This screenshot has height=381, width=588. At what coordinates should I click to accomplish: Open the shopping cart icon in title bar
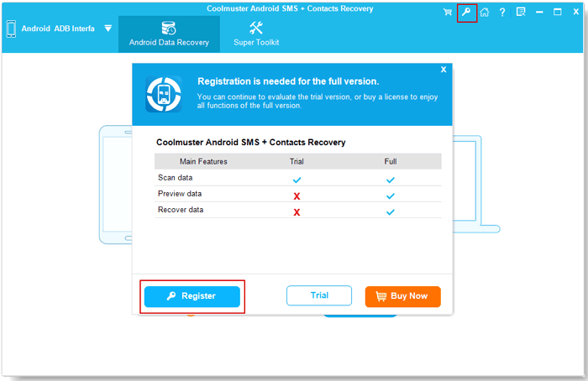448,13
